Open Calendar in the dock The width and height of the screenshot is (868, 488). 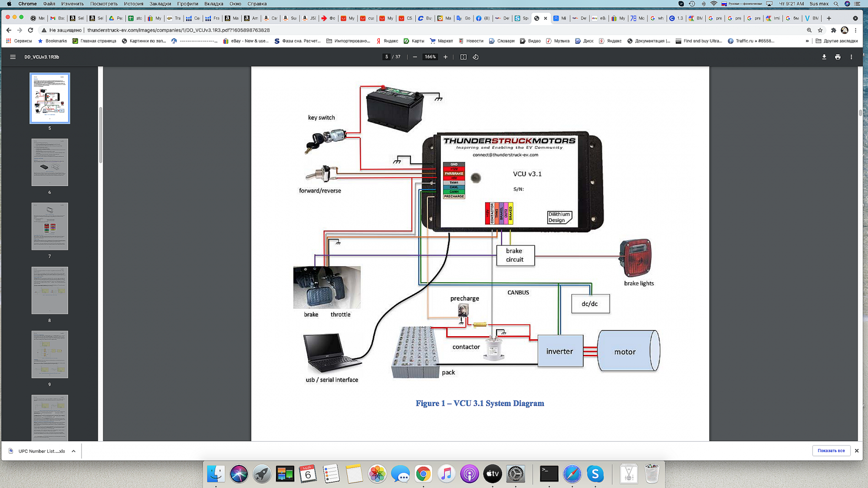coord(308,474)
